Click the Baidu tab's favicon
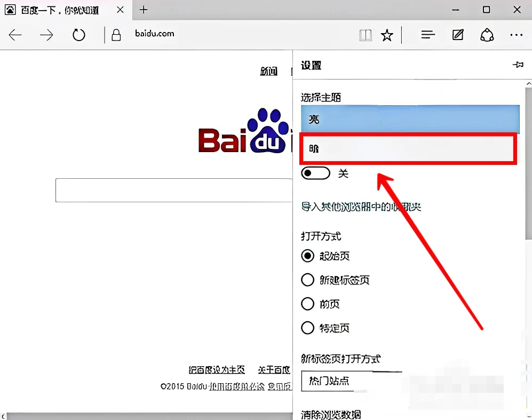This screenshot has width=532, height=420. coord(10,10)
